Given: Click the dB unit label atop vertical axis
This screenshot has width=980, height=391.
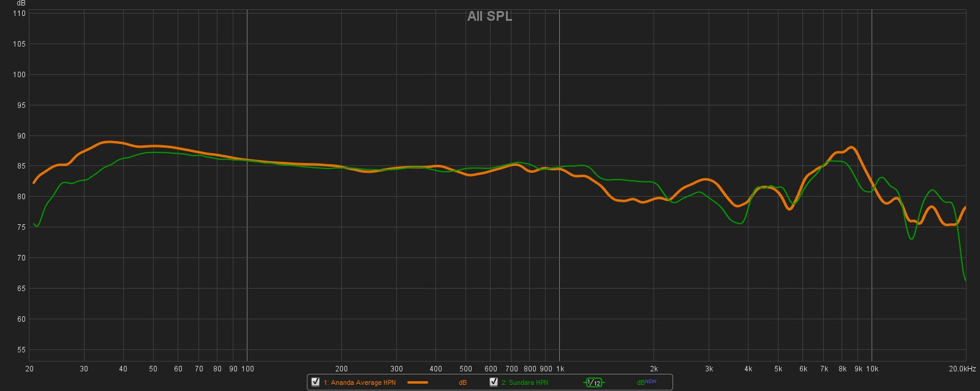Looking at the screenshot, I should coord(21,4).
